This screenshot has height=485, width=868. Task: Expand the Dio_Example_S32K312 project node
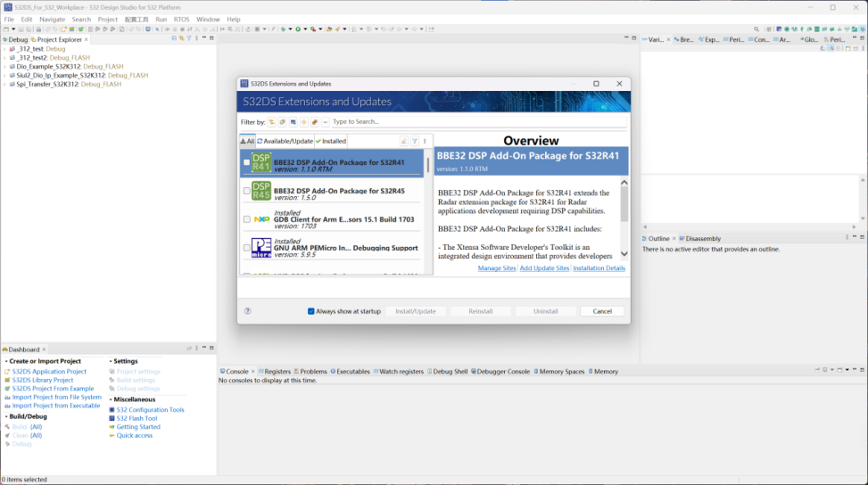point(5,66)
